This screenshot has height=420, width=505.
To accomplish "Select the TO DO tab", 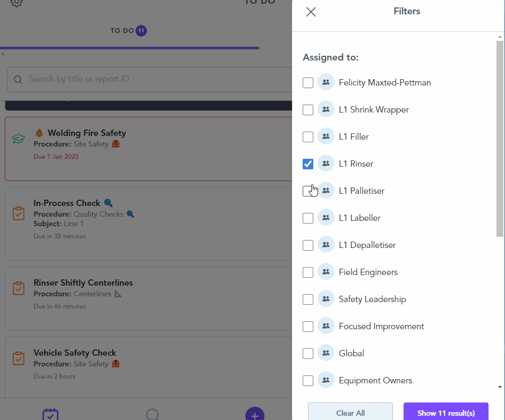I will pos(128,31).
